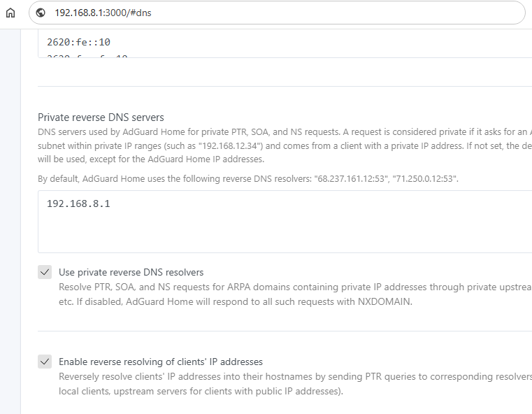Click the 2620:fe::10 line in upstream box

tap(79, 42)
